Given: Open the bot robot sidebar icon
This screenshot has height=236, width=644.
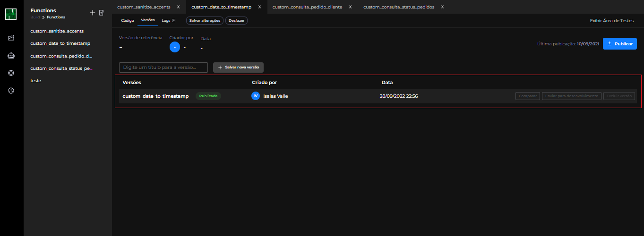Looking at the screenshot, I should tap(11, 55).
